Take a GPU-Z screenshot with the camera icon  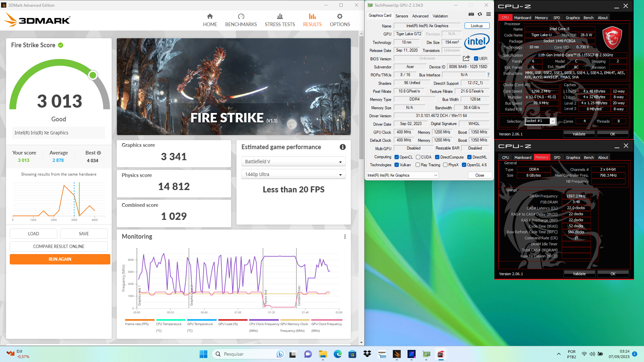tap(471, 14)
